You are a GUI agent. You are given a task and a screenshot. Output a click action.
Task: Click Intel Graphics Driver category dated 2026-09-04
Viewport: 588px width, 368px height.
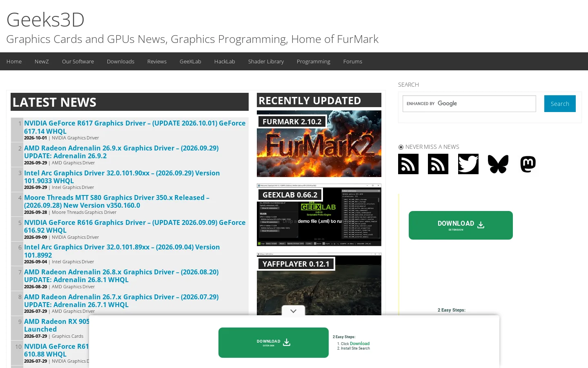(73, 262)
